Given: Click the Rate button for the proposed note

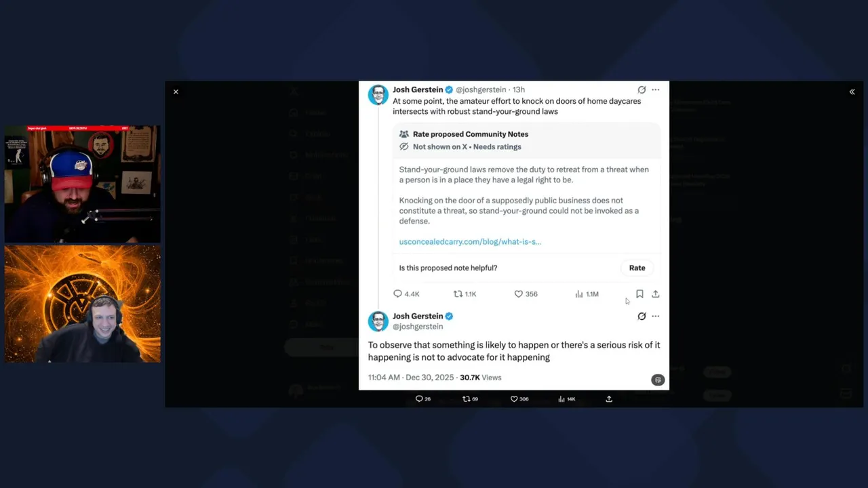Looking at the screenshot, I should [637, 268].
